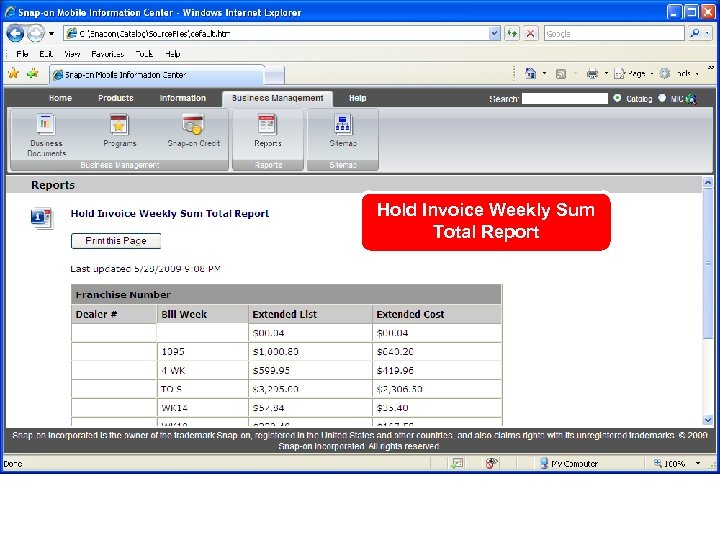Click the browser Forward arrow
The image size is (720, 540).
pyautogui.click(x=35, y=33)
